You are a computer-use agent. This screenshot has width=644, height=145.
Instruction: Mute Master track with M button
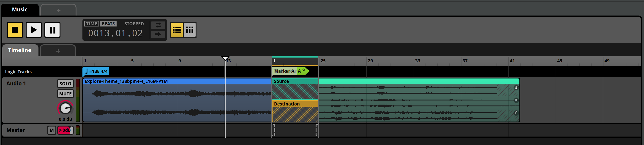click(x=52, y=130)
